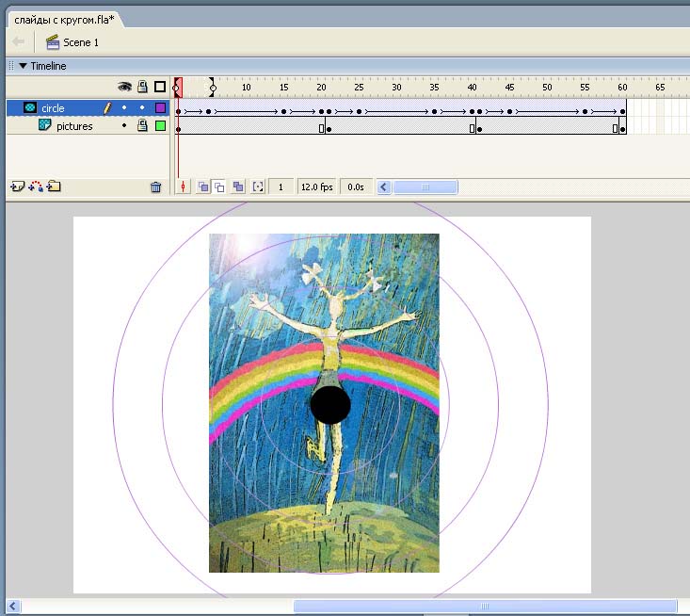Toggle show/hide all layers eye icon
Screen dimensions: 690x616
(x=124, y=87)
